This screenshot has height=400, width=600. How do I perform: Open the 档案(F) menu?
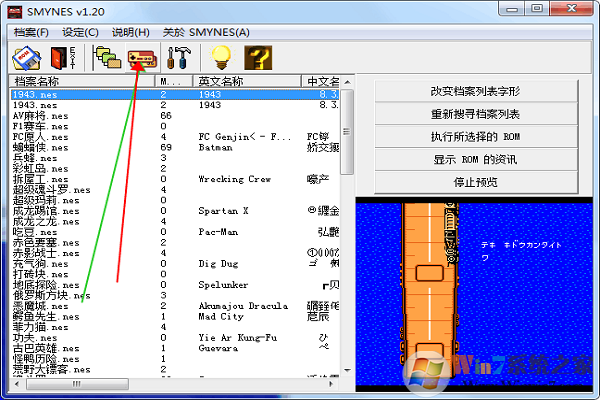click(x=30, y=32)
